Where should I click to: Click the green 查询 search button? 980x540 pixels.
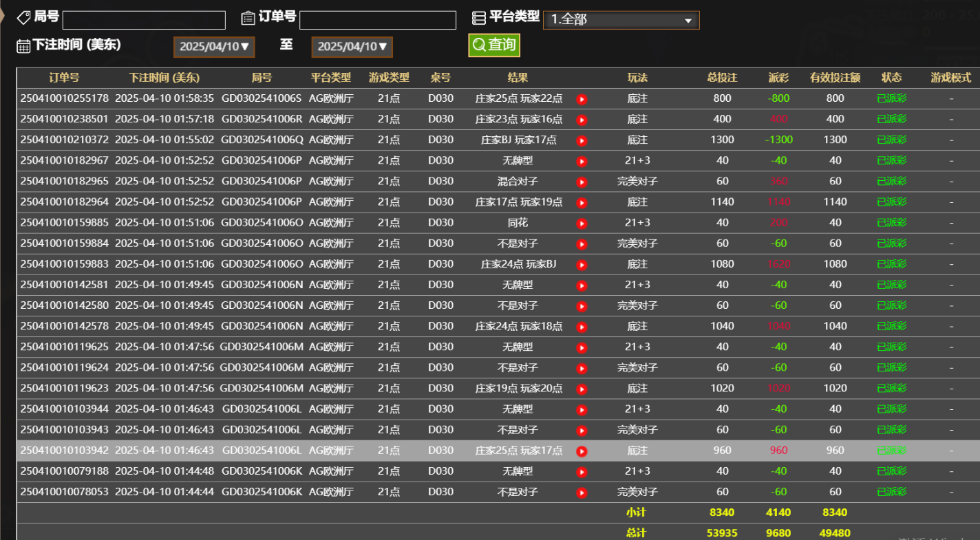pyautogui.click(x=494, y=45)
